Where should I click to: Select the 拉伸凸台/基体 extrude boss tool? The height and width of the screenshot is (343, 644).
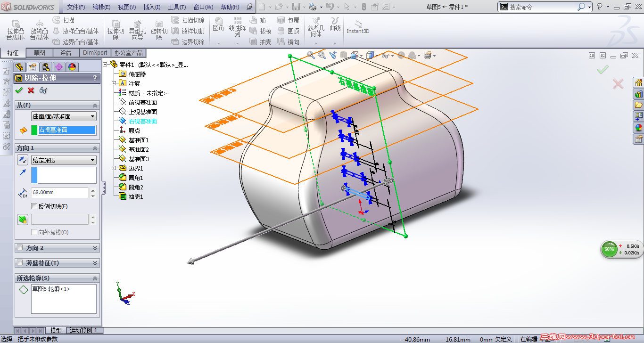pyautogui.click(x=16, y=30)
